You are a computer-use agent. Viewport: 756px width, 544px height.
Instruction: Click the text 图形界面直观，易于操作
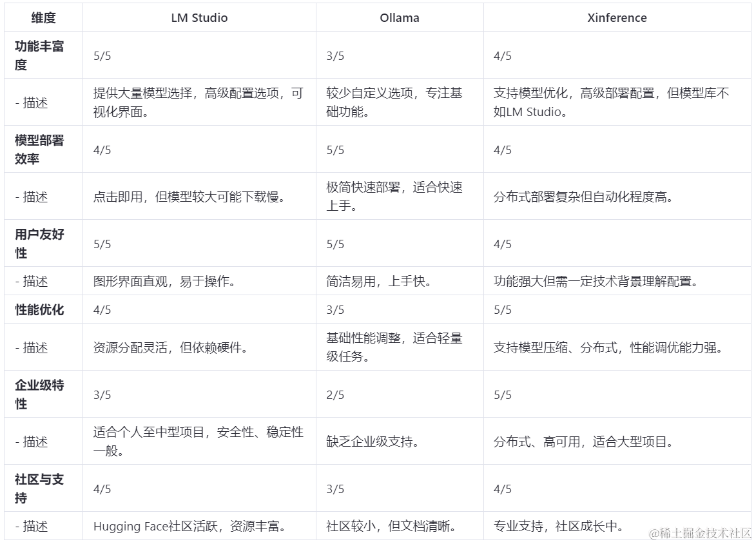click(166, 282)
